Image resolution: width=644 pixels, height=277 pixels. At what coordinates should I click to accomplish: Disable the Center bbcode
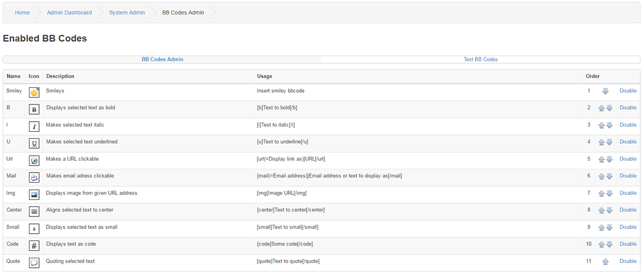628,210
